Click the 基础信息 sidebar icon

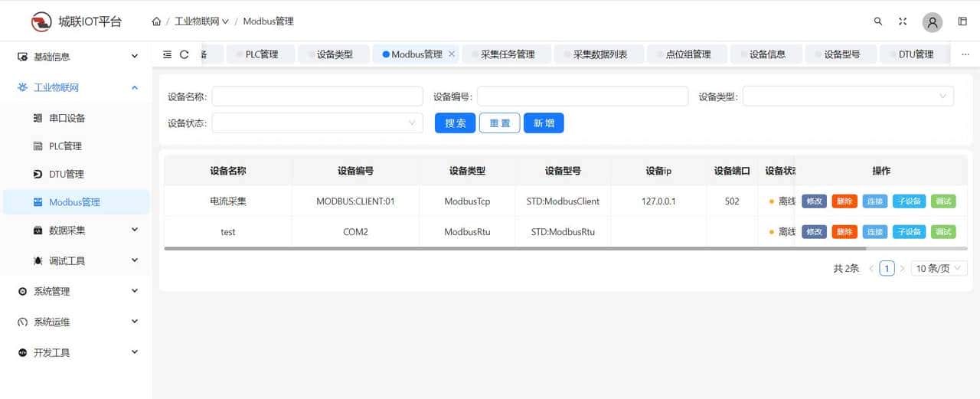(22, 57)
